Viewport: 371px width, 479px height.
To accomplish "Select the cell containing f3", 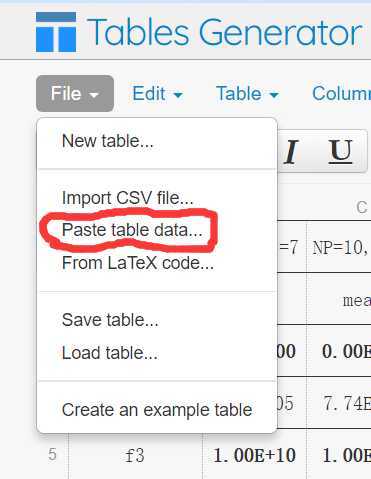I will click(x=135, y=455).
